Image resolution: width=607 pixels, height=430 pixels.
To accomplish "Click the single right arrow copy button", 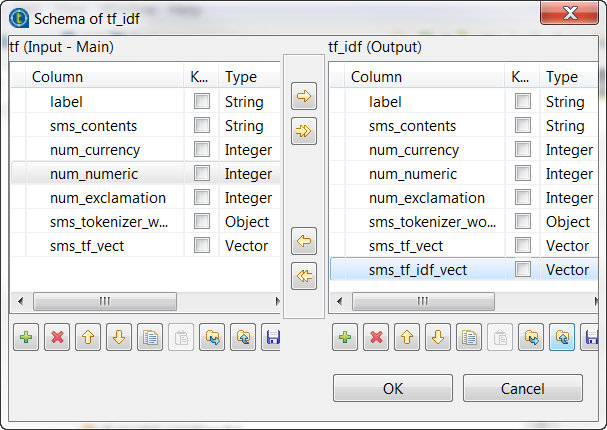I will pos(303,97).
